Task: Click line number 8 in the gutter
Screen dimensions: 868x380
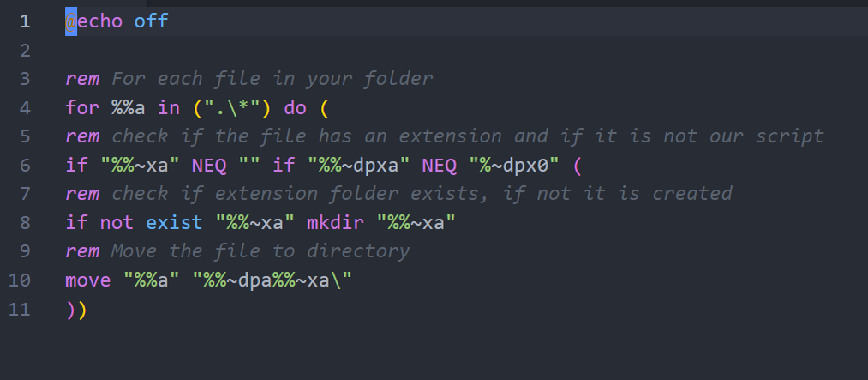Action: (x=24, y=223)
